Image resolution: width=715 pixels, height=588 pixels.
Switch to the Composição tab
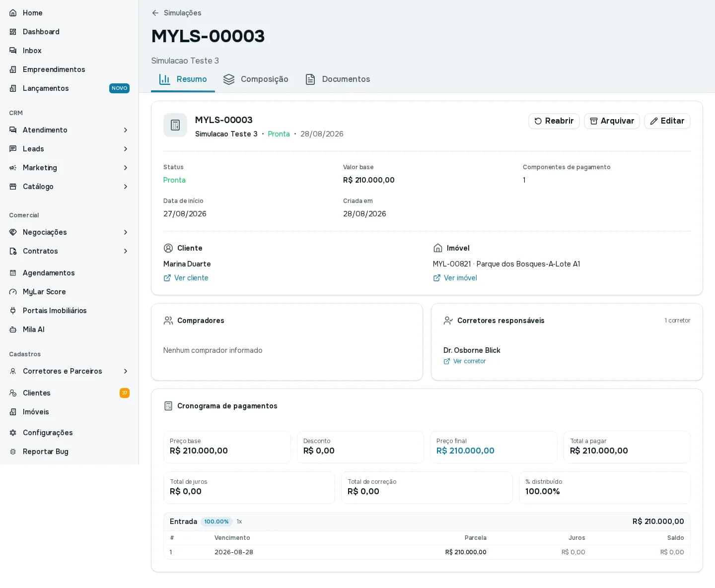(x=256, y=79)
